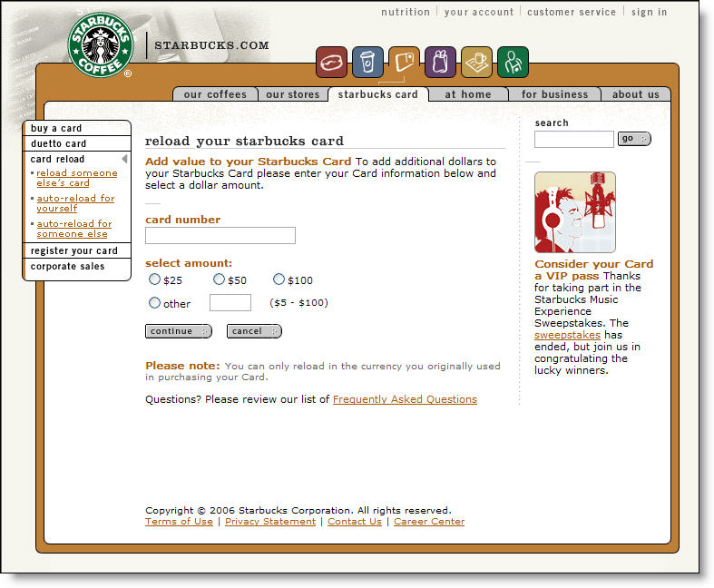The height and width of the screenshot is (588, 714).
Task: Click the Starbucks Coffee logo
Action: pos(100,44)
